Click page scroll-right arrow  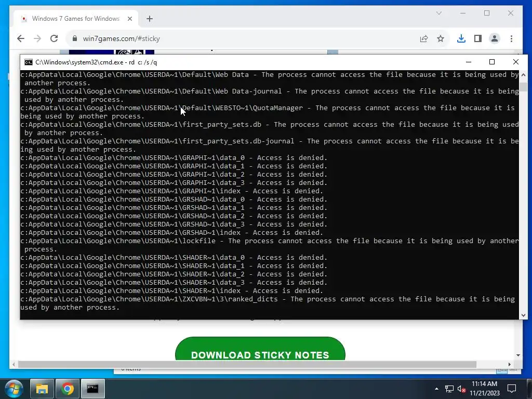click(510, 364)
